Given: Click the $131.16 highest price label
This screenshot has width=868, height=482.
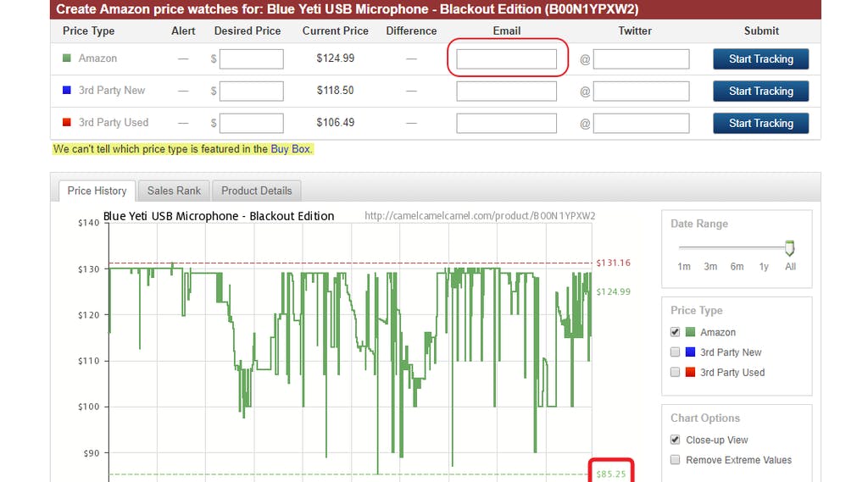Looking at the screenshot, I should 614,263.
